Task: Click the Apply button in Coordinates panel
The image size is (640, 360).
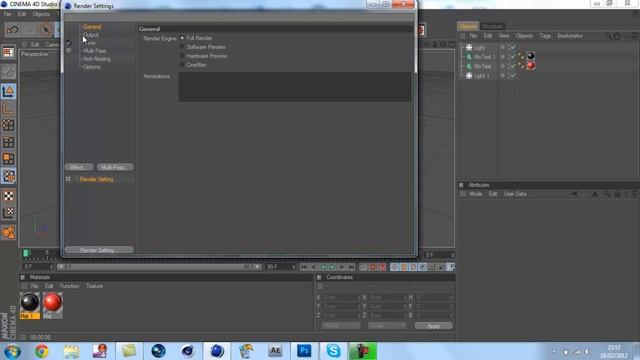Action: pyautogui.click(x=433, y=326)
